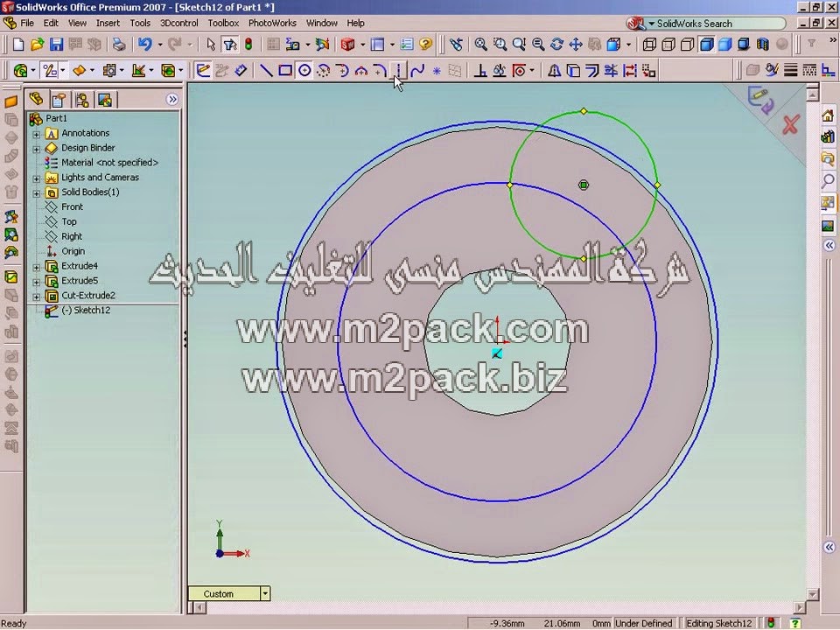Select the Offset Entities tool
Viewport: 840px width, 630px height.
coord(592,71)
